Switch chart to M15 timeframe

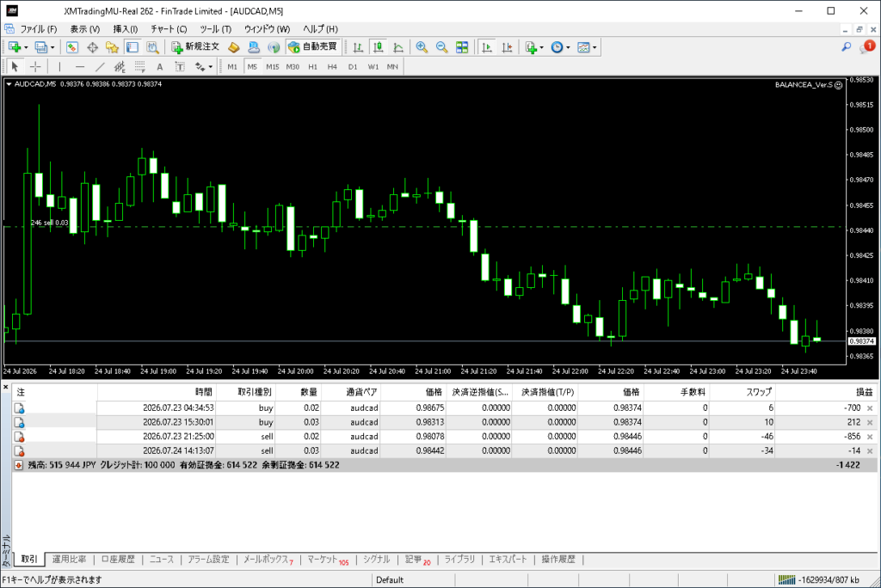273,67
